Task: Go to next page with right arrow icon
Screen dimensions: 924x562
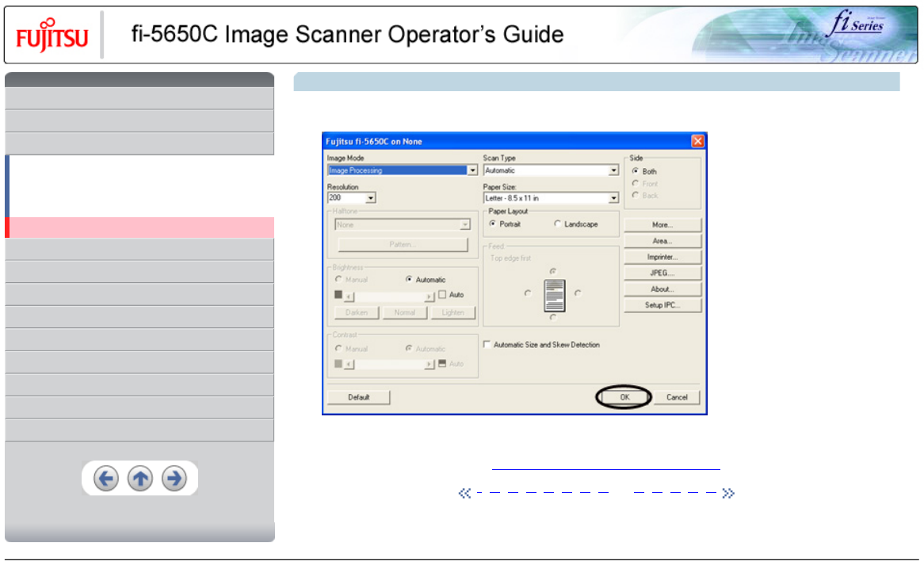Action: pyautogui.click(x=174, y=478)
